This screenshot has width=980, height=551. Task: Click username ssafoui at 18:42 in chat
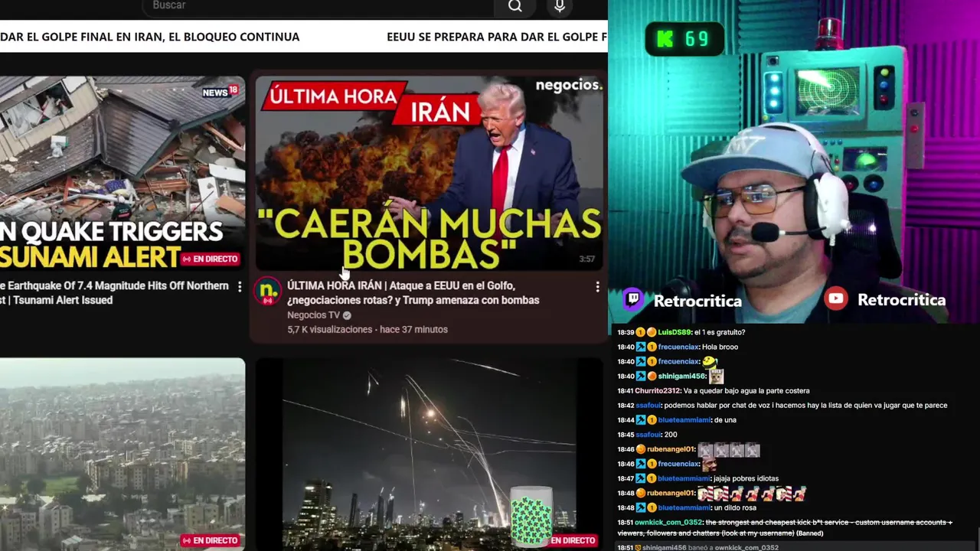click(x=648, y=406)
